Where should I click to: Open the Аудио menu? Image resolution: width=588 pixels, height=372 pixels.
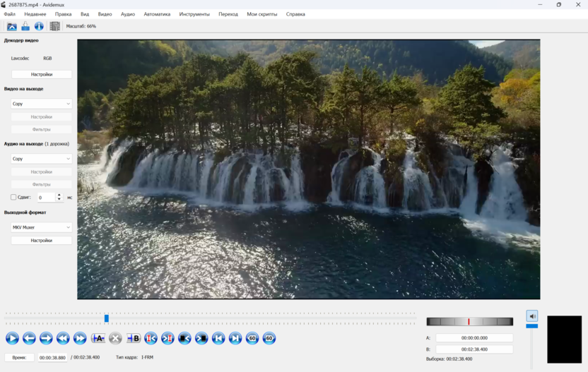click(128, 14)
